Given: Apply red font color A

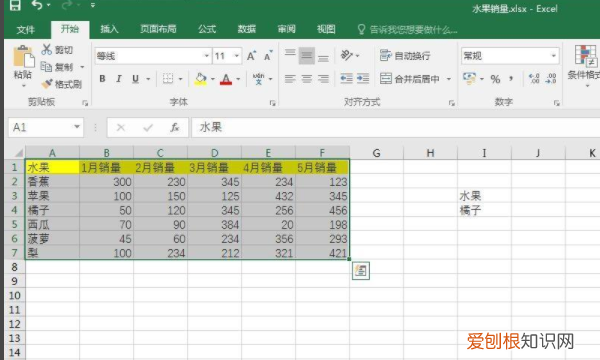Looking at the screenshot, I should pyautogui.click(x=226, y=79).
